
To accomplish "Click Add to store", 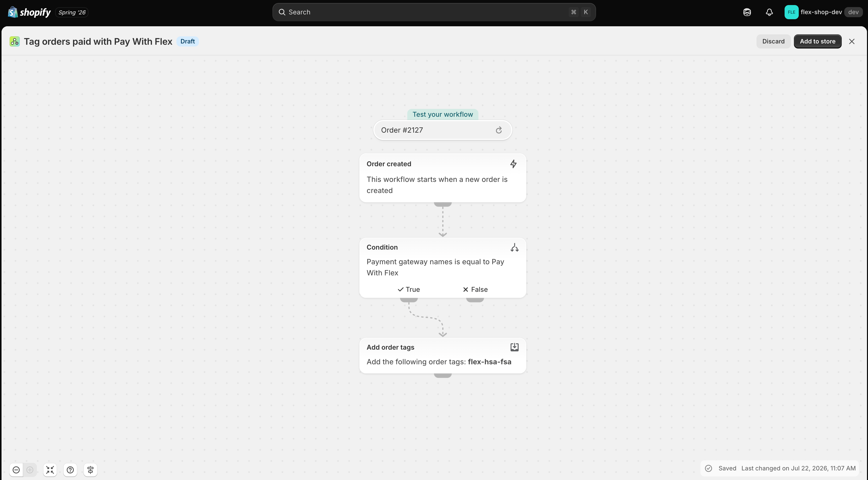I will click(817, 41).
